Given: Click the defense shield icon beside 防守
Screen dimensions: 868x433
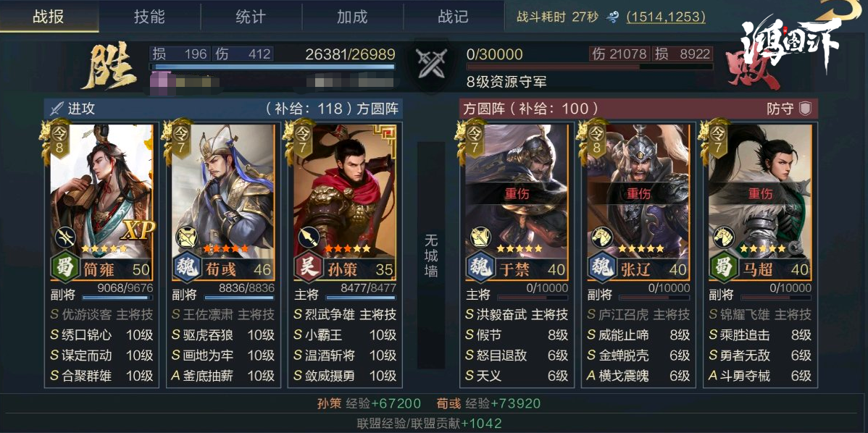Looking at the screenshot, I should [806, 109].
